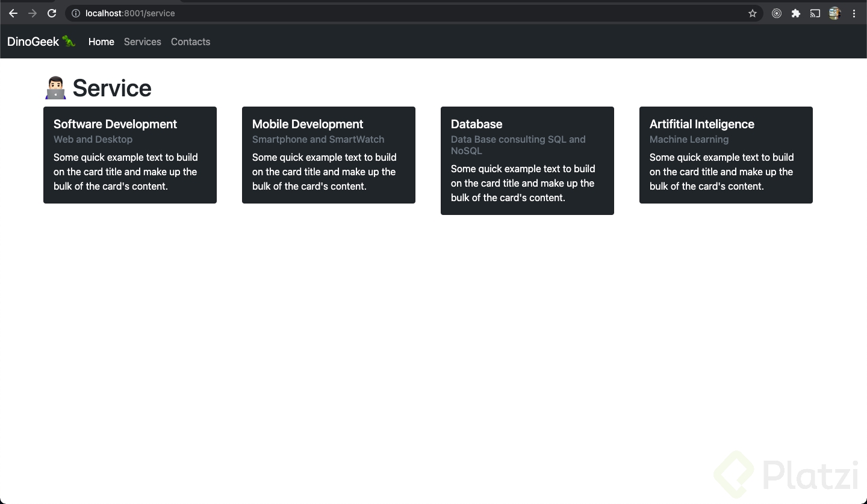Screen dimensions: 867x504
Task: Click the Service page heading
Action: pyautogui.click(x=111, y=89)
